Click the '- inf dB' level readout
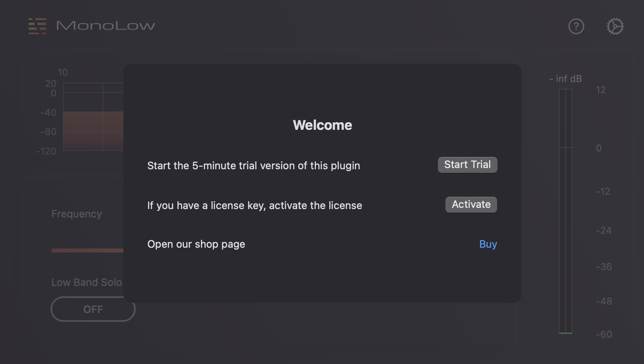The height and width of the screenshot is (364, 644). [x=565, y=78]
